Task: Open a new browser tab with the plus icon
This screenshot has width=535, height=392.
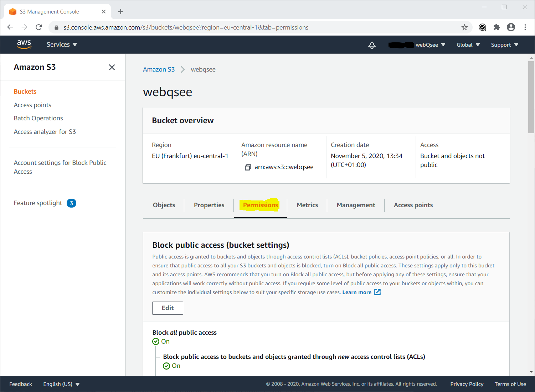Action: tap(120, 12)
